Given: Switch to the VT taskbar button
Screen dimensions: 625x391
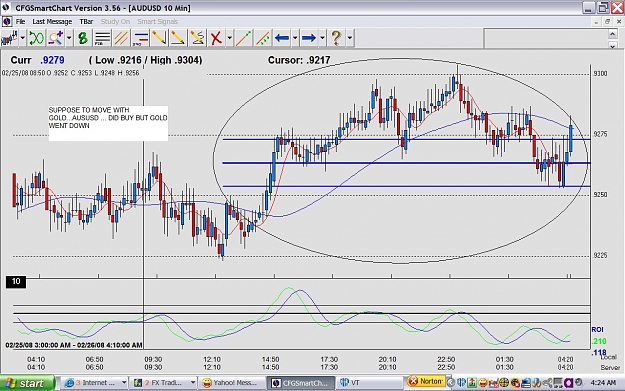Looking at the screenshot, I should click(369, 383).
